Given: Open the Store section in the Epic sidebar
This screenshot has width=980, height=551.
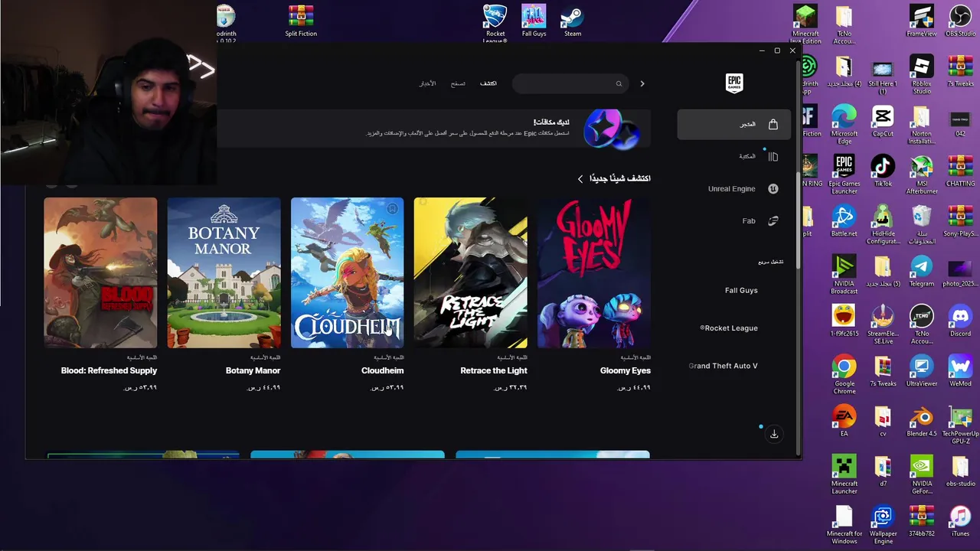Looking at the screenshot, I should (733, 124).
